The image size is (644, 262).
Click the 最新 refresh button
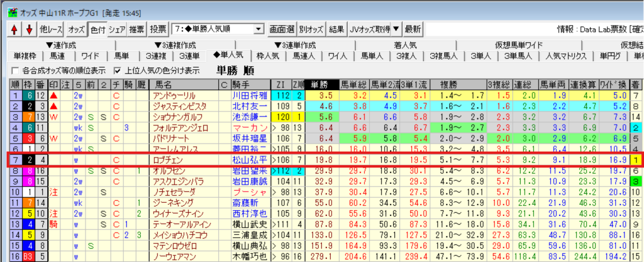point(413,29)
